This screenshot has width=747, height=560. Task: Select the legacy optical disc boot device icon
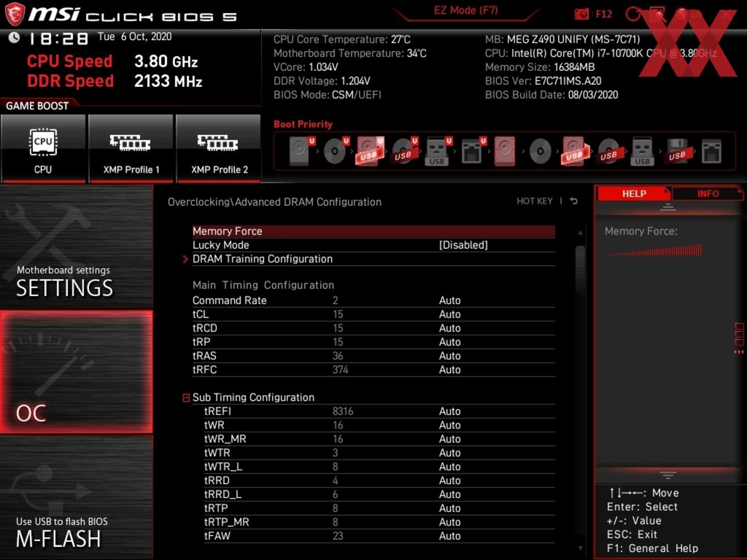click(540, 151)
